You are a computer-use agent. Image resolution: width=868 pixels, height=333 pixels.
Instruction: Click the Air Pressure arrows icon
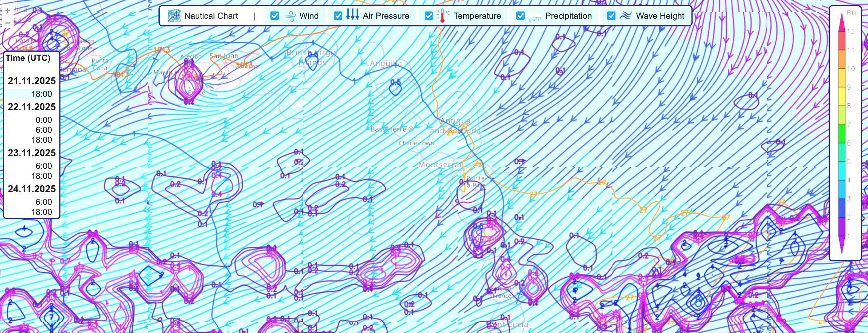tap(352, 15)
